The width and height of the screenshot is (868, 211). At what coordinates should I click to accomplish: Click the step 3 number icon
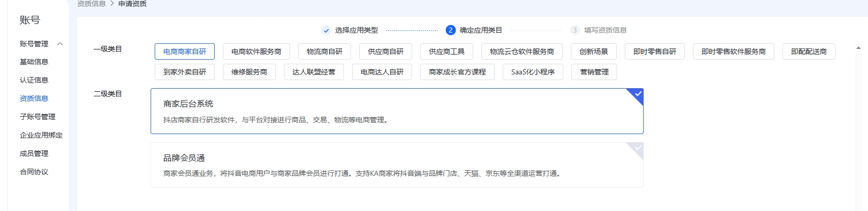pos(574,30)
